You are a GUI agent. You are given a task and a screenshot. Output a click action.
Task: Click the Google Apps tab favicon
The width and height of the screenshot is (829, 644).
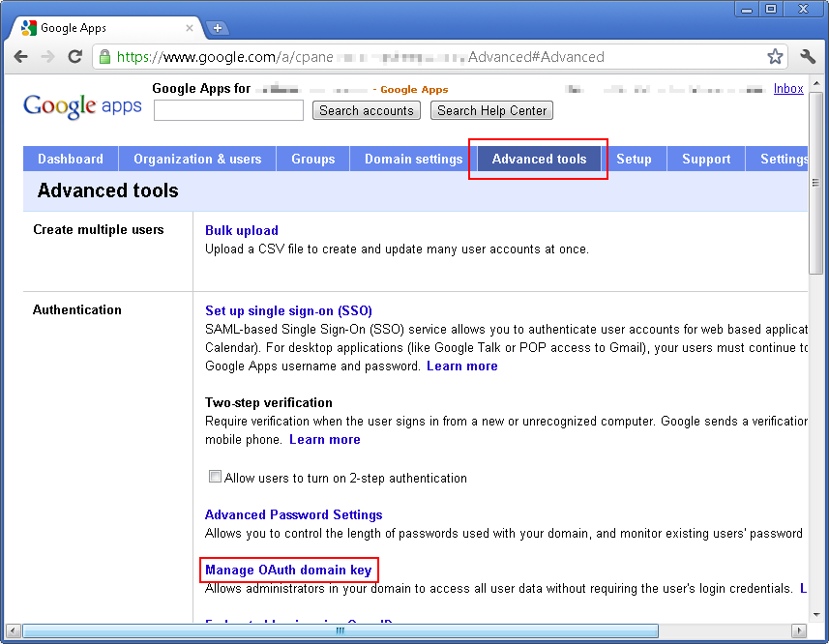[29, 28]
